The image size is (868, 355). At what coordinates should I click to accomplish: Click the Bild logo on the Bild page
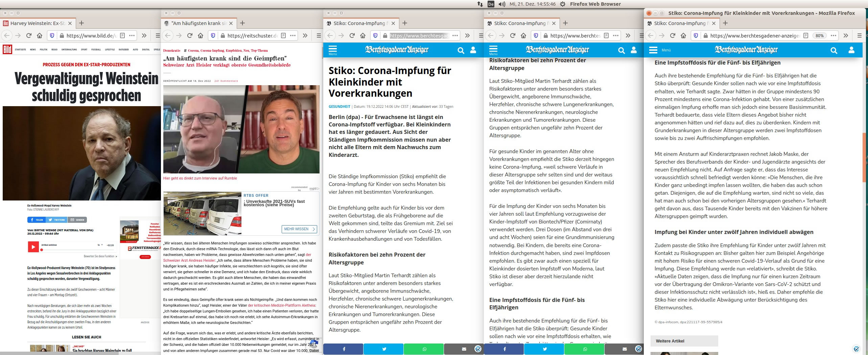click(7, 49)
